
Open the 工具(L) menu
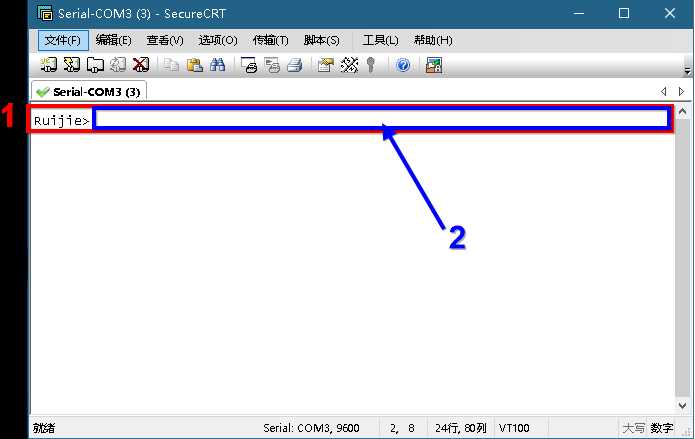380,40
